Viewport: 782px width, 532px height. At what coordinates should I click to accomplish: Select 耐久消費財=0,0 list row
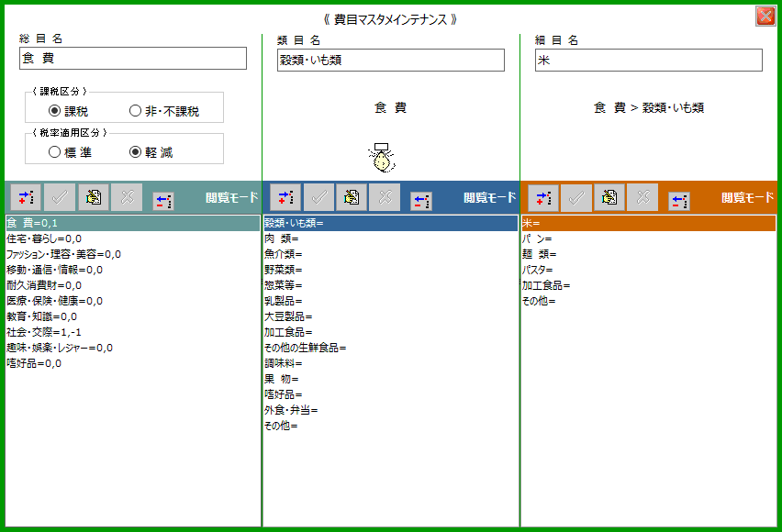(133, 285)
